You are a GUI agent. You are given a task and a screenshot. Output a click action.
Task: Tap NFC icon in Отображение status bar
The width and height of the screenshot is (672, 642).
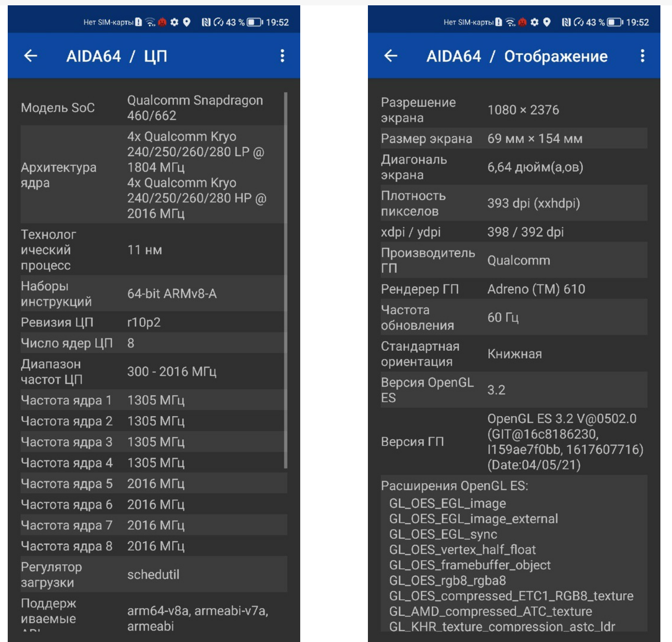click(566, 22)
